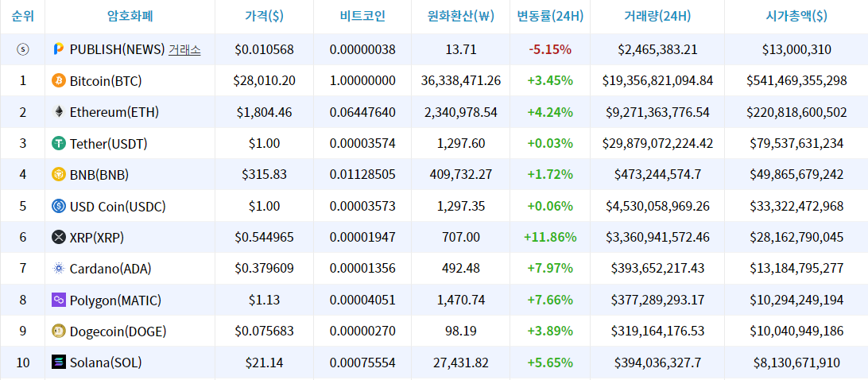The height and width of the screenshot is (380, 868).
Task: Open Ethereum(ETH) coin name
Action: coord(114,112)
